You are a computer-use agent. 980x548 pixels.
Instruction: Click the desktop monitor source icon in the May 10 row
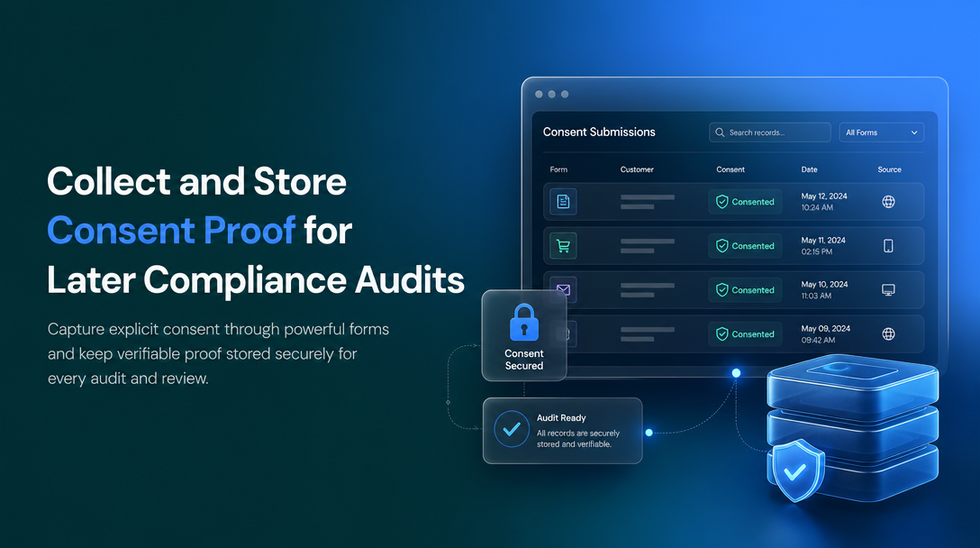(x=888, y=289)
